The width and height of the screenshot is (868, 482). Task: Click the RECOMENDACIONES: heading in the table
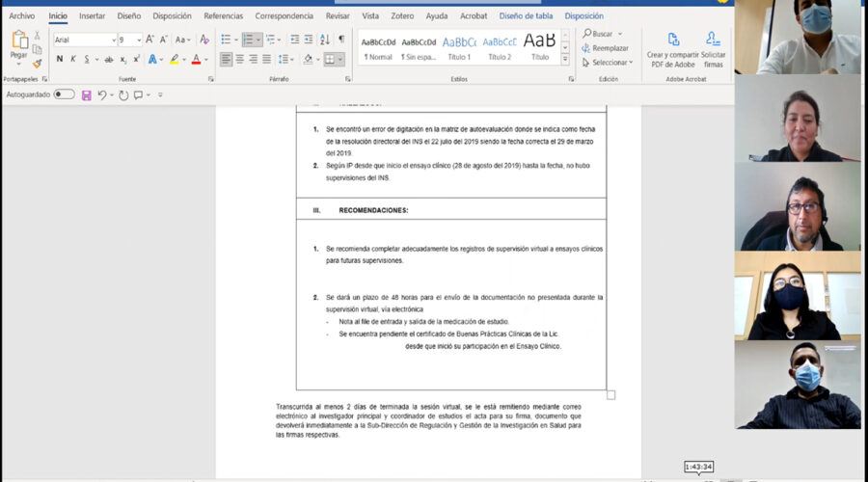tap(373, 210)
